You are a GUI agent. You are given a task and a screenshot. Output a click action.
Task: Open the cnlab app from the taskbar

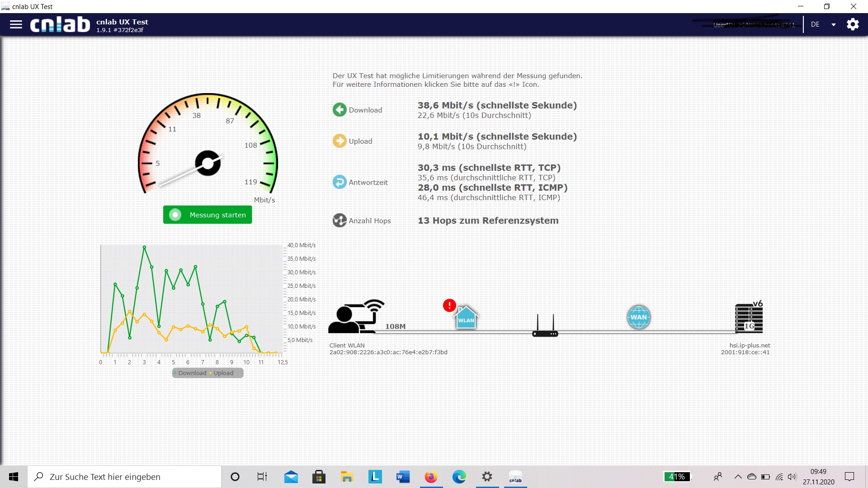click(x=515, y=477)
